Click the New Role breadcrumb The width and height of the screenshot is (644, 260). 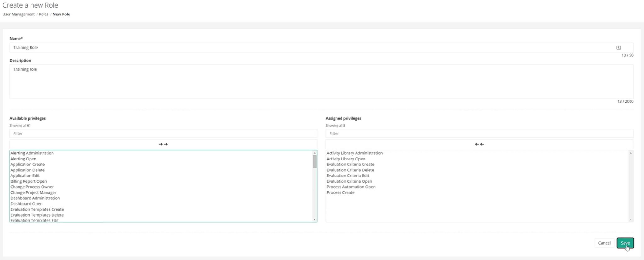coord(61,14)
